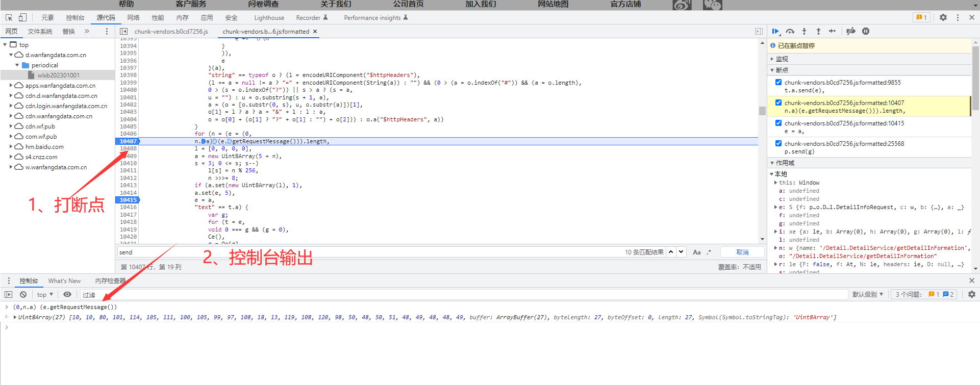Screen dimensions: 980x385
Task: Open DevTools settings gear icon
Action: click(x=943, y=17)
